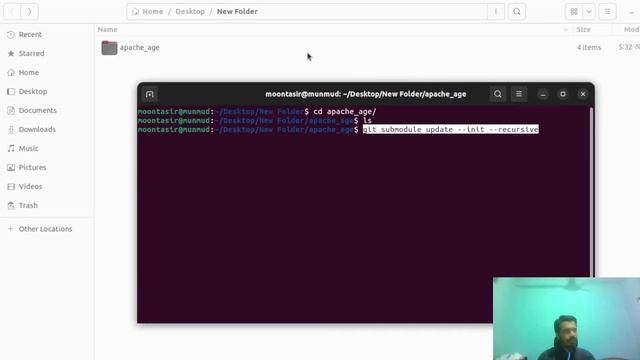Click Desktop in the path bar

pos(190,11)
